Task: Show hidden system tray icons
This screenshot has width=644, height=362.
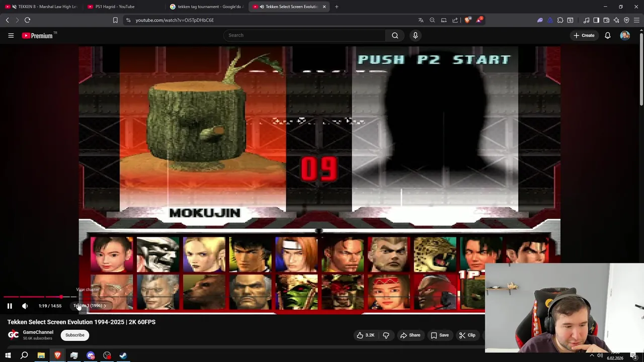Action: tap(593, 355)
